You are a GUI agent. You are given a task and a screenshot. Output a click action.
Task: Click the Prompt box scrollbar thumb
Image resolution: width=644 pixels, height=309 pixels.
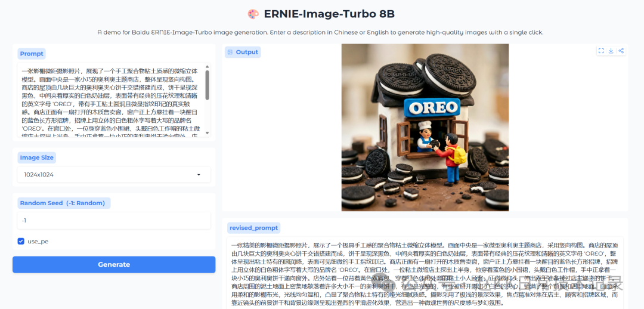click(x=207, y=85)
